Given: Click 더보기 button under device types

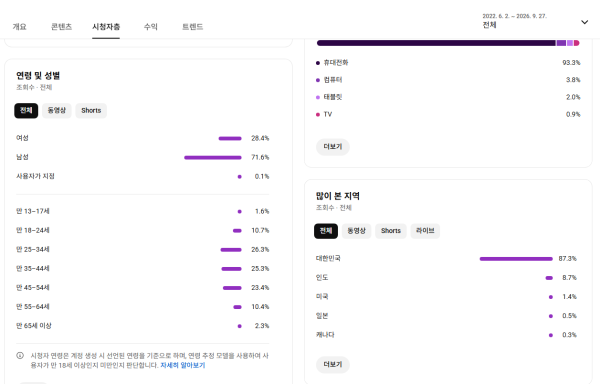Looking at the screenshot, I should (x=333, y=147).
